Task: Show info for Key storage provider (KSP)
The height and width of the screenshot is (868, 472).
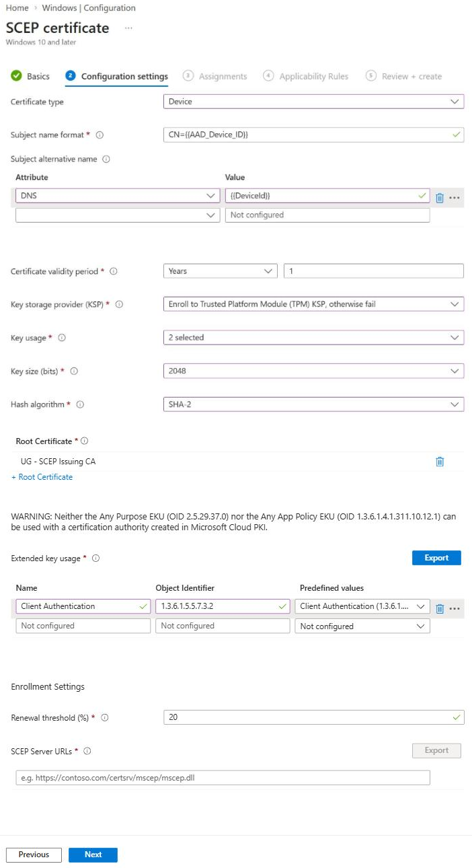Action: pyautogui.click(x=119, y=305)
